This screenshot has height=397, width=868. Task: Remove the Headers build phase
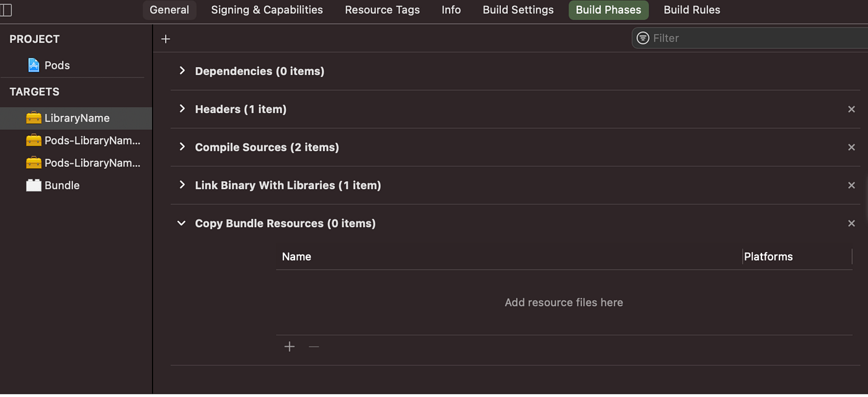coord(851,109)
